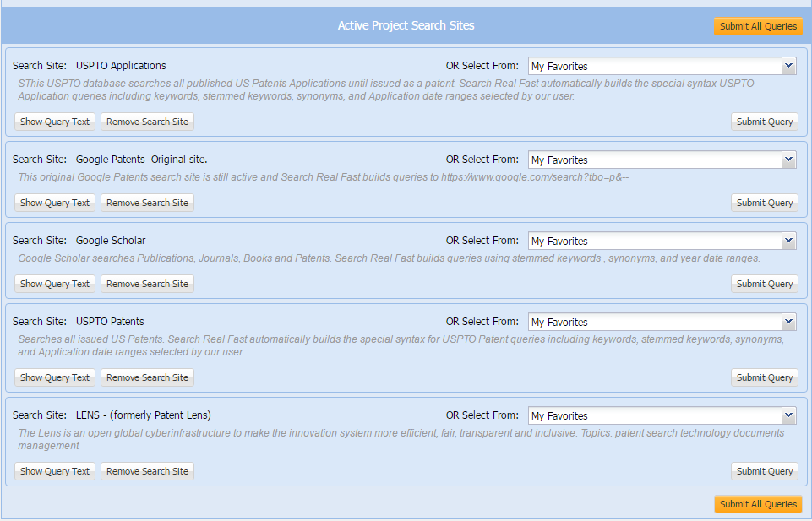The width and height of the screenshot is (812, 521).
Task: Remove the Google Scholar search site
Action: [148, 284]
